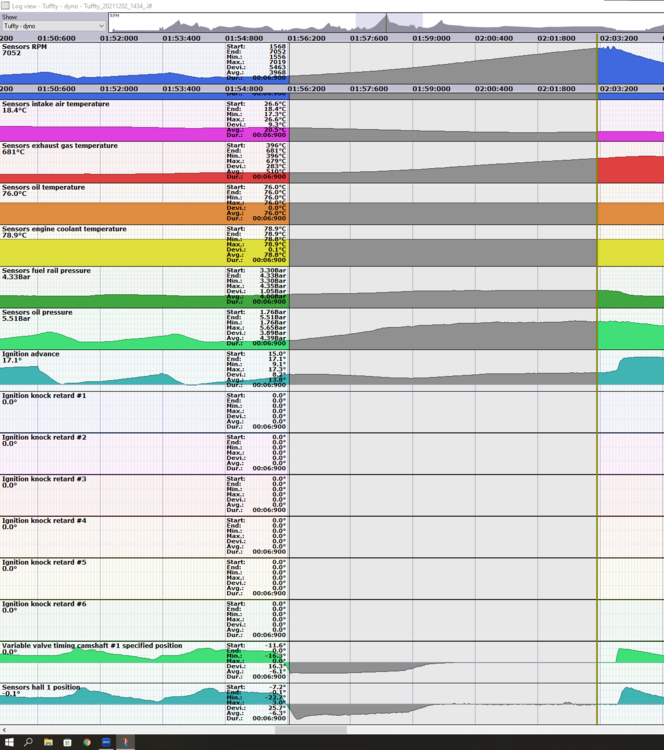
Task: Open Windows taskbar search
Action: pyautogui.click(x=28, y=742)
